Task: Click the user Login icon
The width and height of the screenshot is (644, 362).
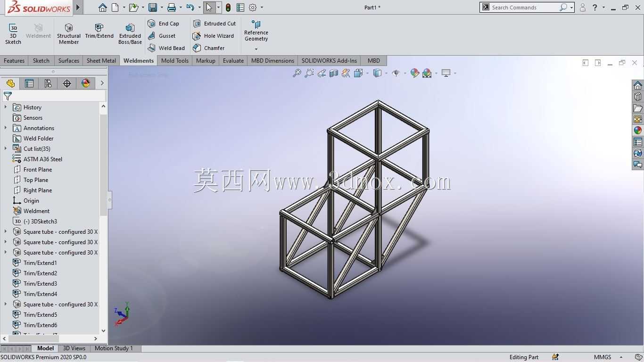Action: 583,8
